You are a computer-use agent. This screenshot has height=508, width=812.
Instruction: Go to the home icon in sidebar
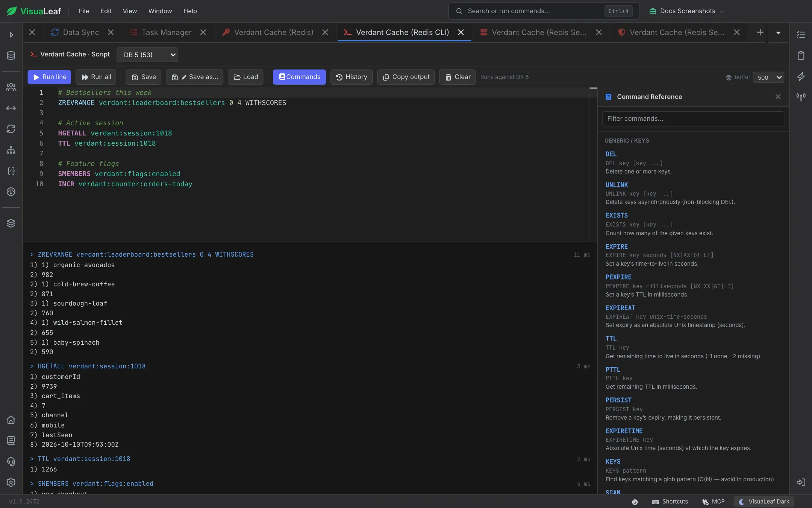click(11, 420)
